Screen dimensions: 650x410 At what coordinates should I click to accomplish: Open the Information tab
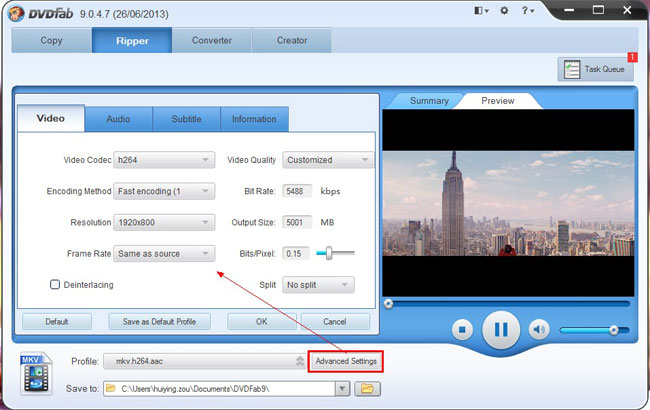254,119
